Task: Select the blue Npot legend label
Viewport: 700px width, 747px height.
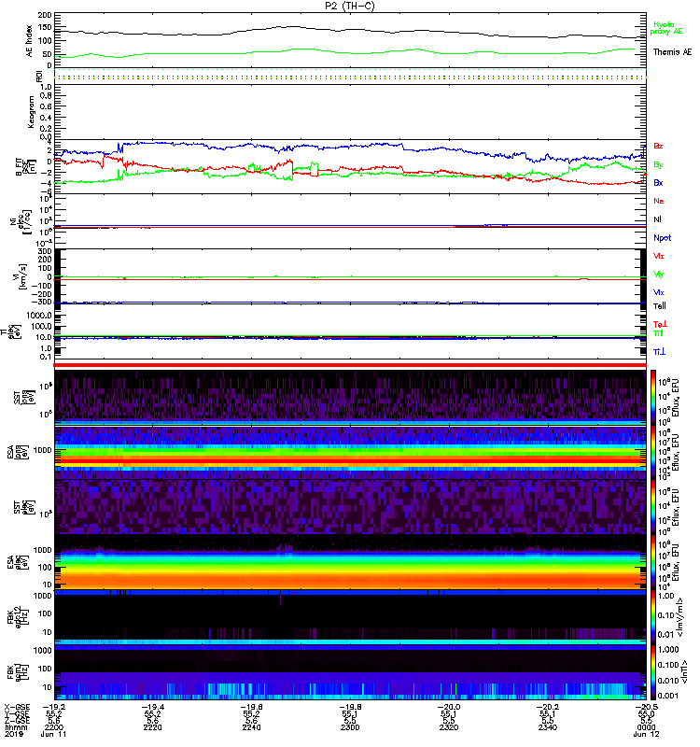Action: (663, 238)
